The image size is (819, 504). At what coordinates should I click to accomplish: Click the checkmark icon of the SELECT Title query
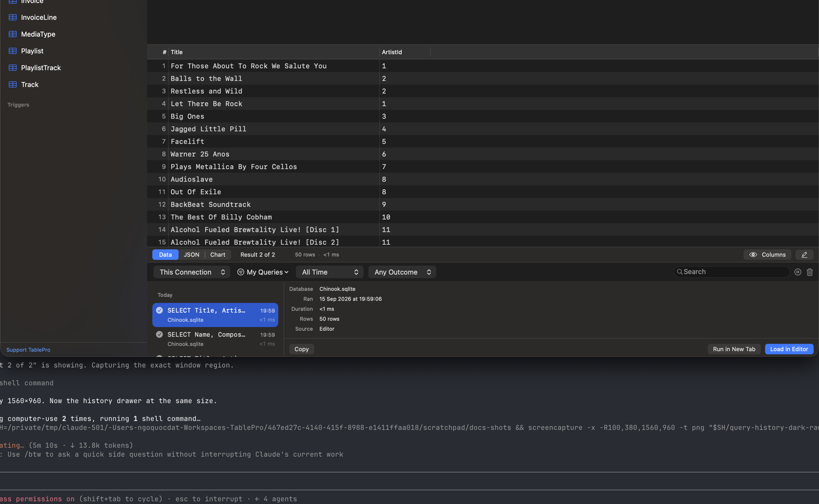click(160, 310)
